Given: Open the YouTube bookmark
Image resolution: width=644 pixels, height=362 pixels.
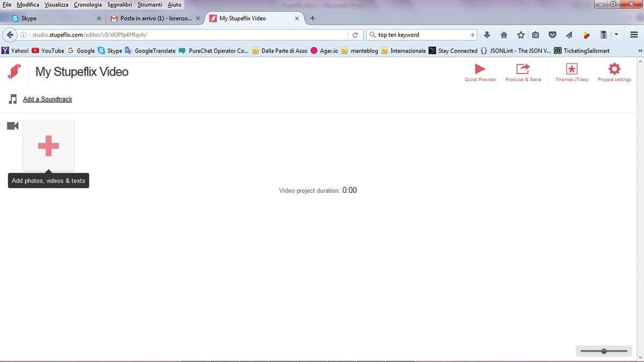Looking at the screenshot, I should coord(48,51).
